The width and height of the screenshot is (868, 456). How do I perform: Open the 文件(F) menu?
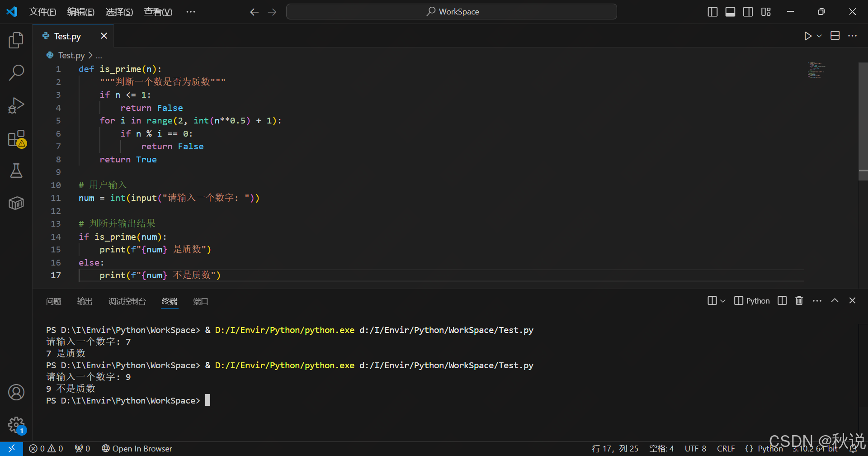[x=42, y=12]
